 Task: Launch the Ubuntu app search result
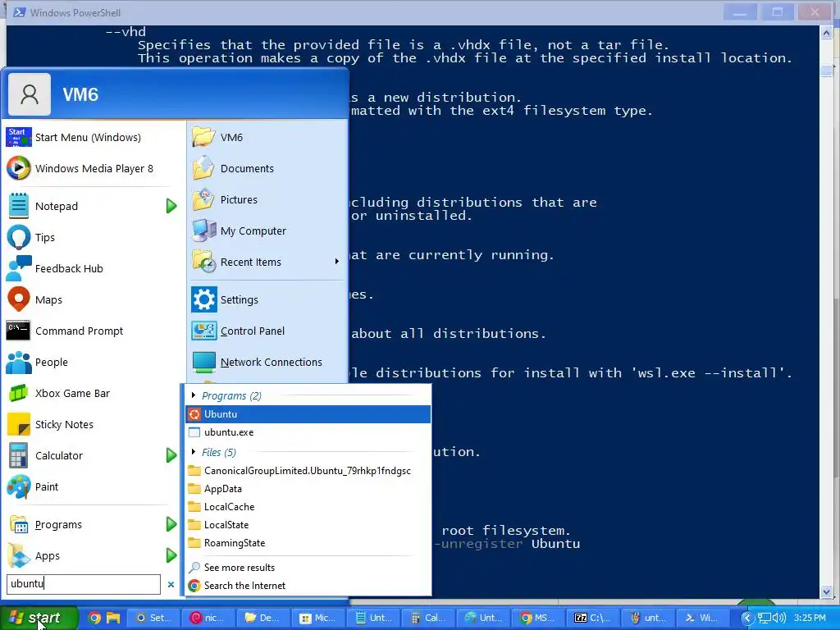[x=308, y=414]
